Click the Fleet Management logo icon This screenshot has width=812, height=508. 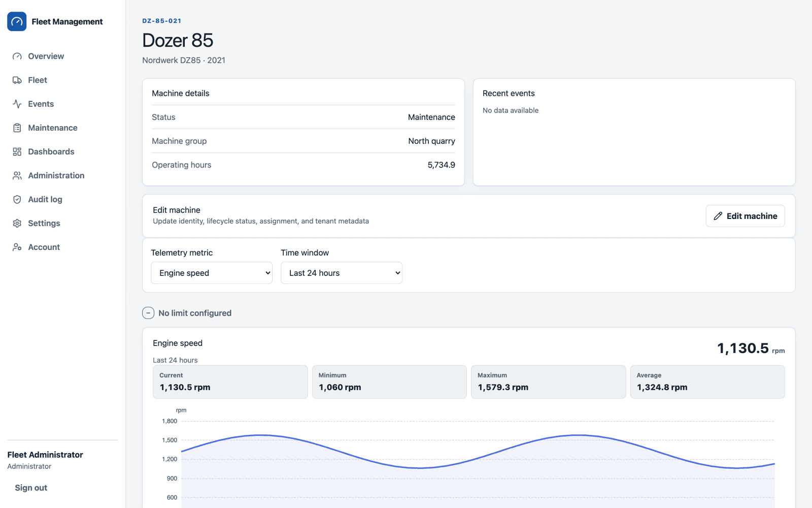coord(17,21)
